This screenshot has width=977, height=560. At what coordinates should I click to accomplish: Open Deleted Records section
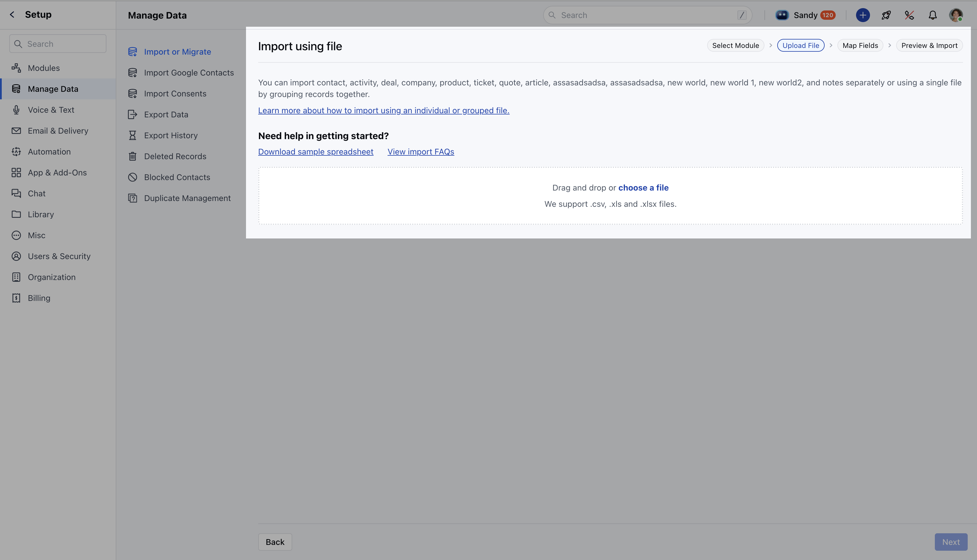(x=175, y=156)
